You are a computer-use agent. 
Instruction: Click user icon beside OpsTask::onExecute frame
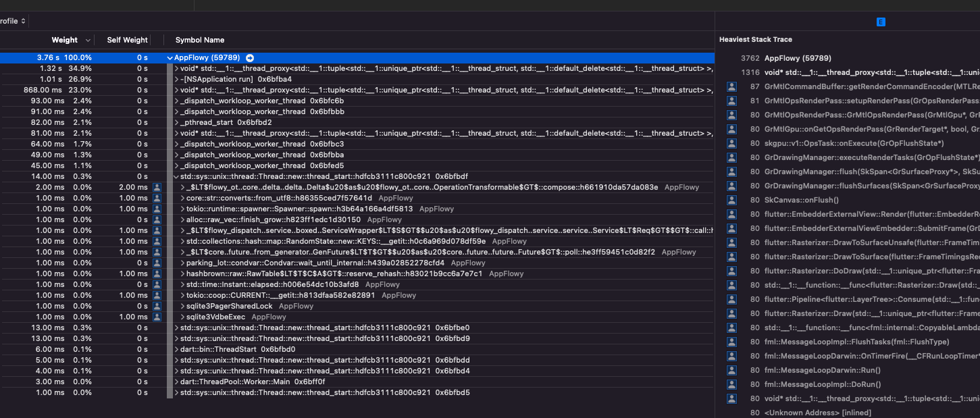click(731, 143)
